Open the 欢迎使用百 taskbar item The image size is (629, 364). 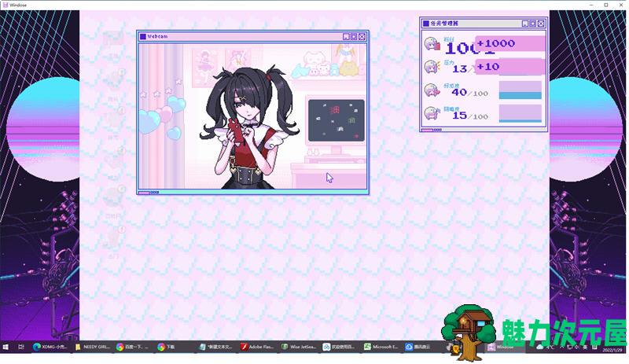(340, 347)
